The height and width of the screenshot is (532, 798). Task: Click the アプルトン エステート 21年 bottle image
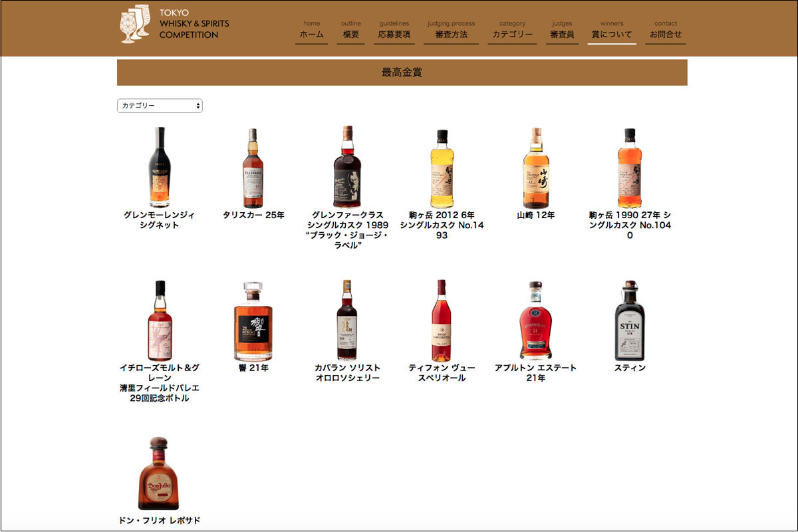click(536, 321)
